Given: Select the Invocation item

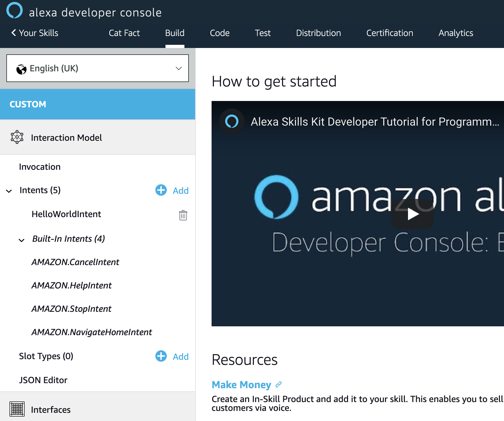Looking at the screenshot, I should point(40,167).
